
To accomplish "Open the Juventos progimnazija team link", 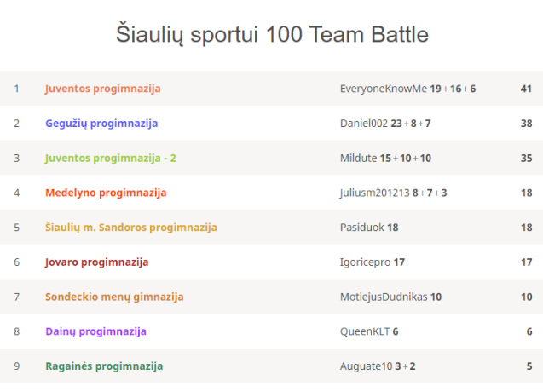I will 102,89.
